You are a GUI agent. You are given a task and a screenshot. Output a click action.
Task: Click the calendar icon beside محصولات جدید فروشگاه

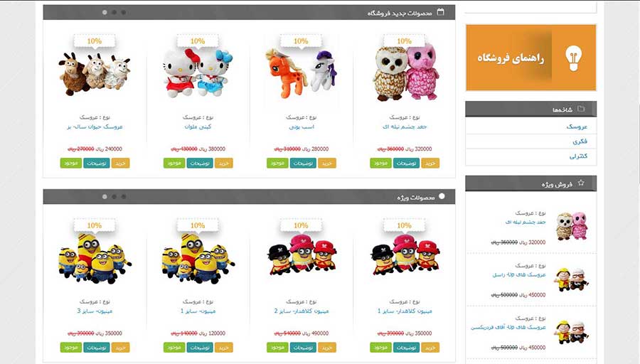click(x=440, y=12)
